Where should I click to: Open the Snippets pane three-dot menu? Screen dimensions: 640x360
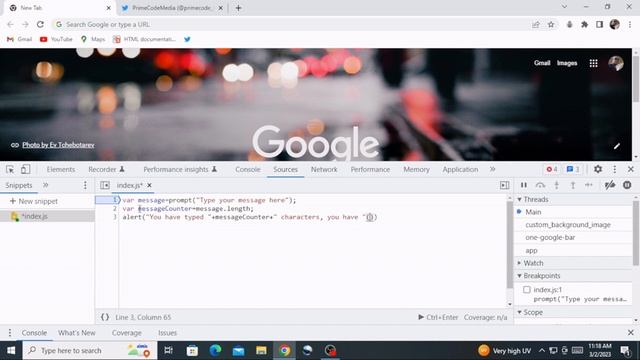pos(85,185)
